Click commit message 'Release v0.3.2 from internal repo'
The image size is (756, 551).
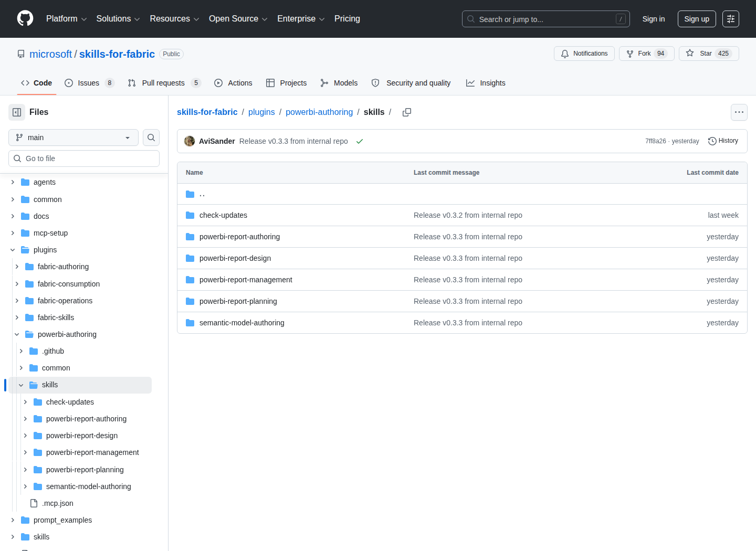(468, 215)
